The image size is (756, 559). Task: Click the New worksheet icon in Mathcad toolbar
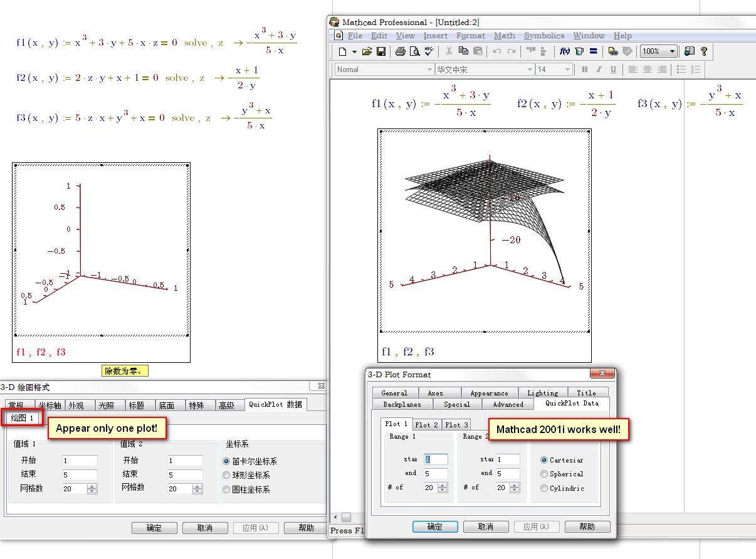coord(342,51)
